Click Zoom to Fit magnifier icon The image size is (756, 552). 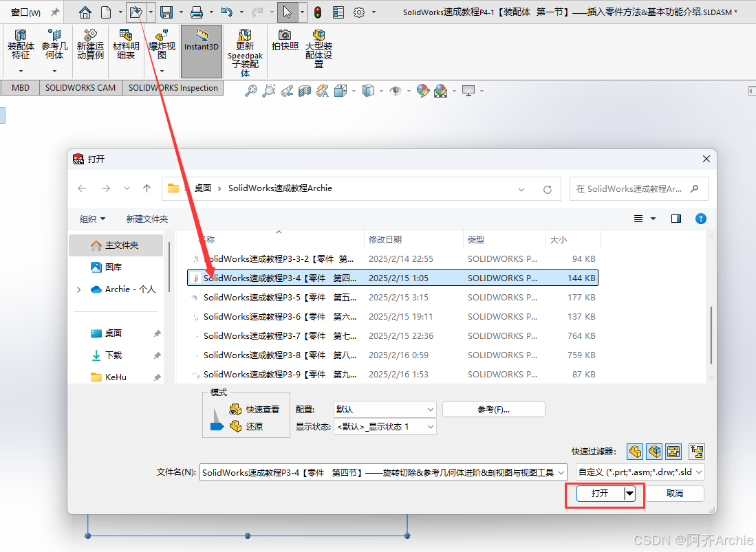pos(250,91)
